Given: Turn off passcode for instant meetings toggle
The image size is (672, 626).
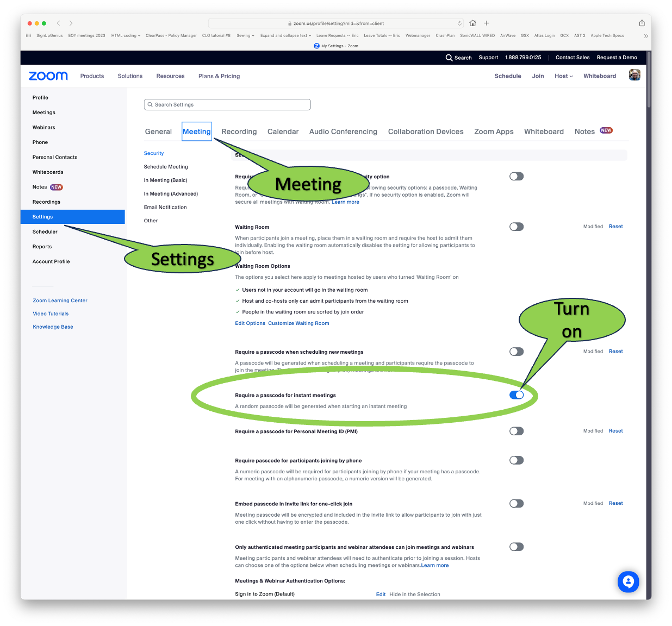Looking at the screenshot, I should click(517, 395).
